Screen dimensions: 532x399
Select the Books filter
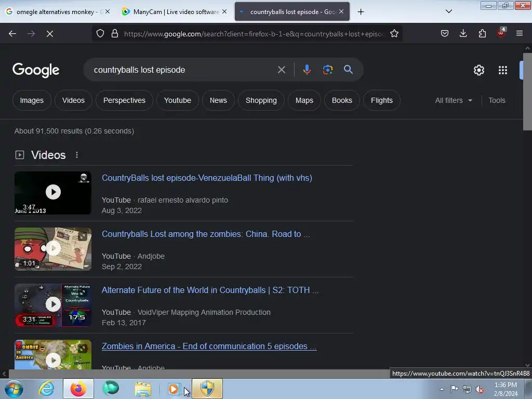(342, 100)
